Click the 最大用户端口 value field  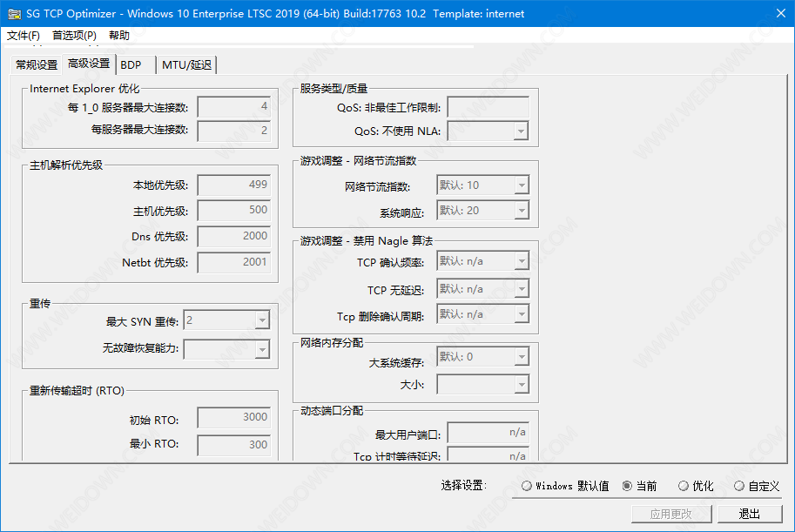(x=488, y=433)
